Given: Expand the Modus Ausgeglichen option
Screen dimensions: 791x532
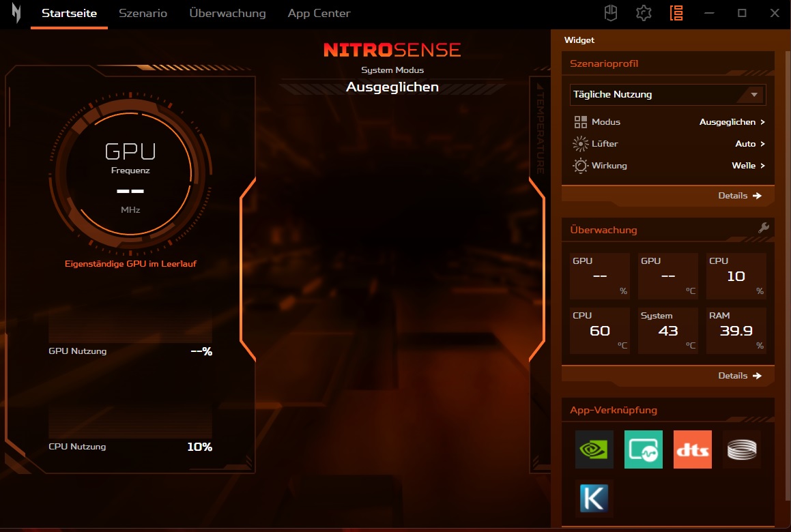Looking at the screenshot, I should 732,122.
